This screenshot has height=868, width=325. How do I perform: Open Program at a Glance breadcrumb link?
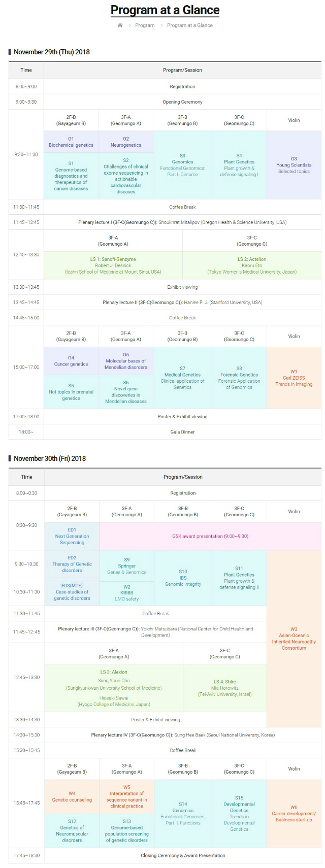click(190, 25)
